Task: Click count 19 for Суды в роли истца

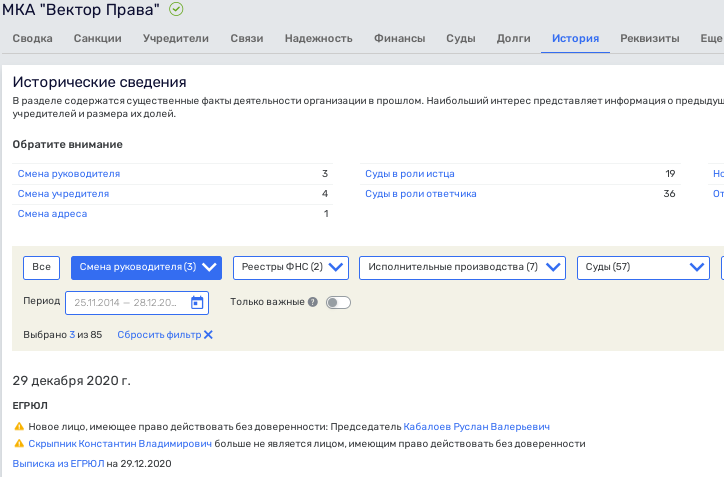Action: pos(670,174)
